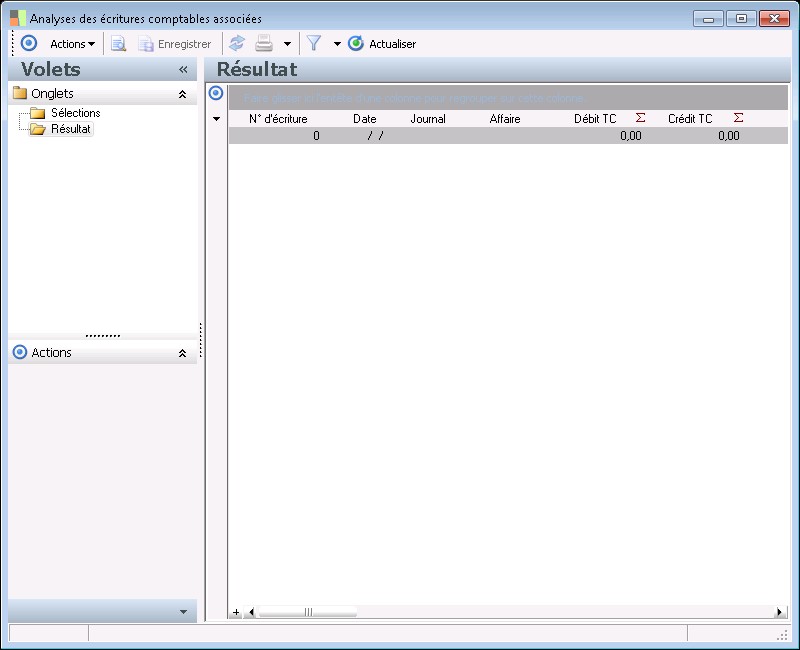Click the horizontal scrollbar right arrow
Image resolution: width=800 pixels, height=650 pixels.
pos(780,612)
